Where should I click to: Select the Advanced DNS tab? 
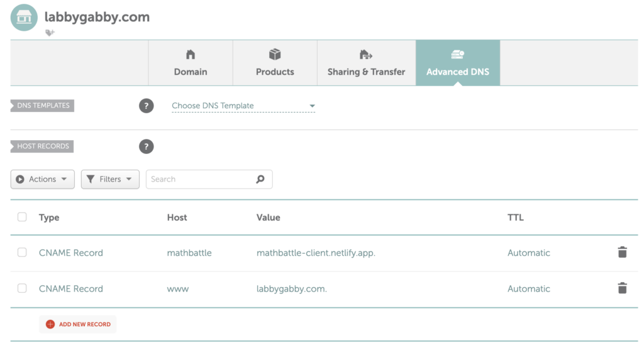pos(458,63)
